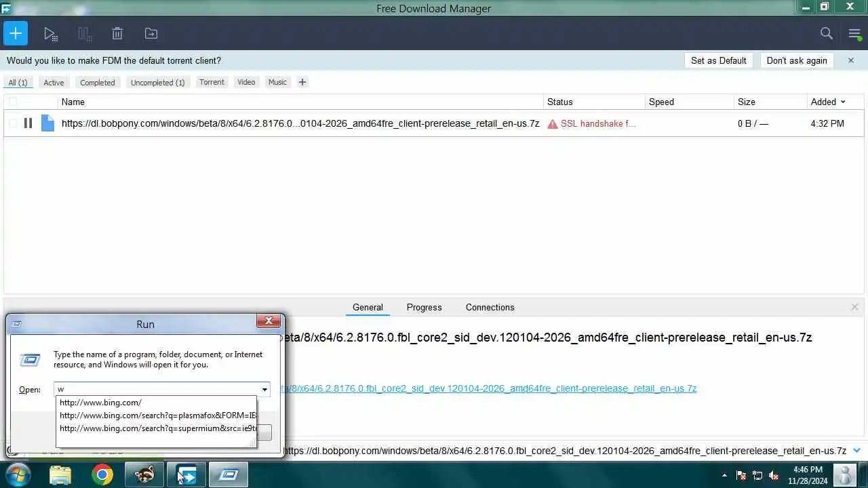Switch to the Progress details tab
The width and height of the screenshot is (868, 488).
425,307
